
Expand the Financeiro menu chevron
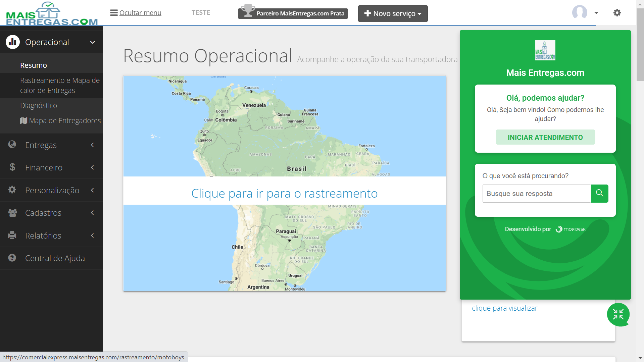pyautogui.click(x=92, y=167)
